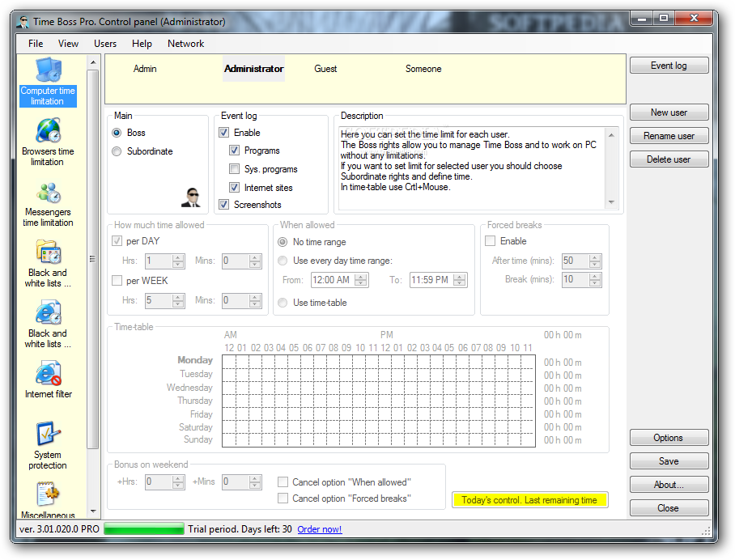Open System protection section
735x560 pixels.
point(48,444)
